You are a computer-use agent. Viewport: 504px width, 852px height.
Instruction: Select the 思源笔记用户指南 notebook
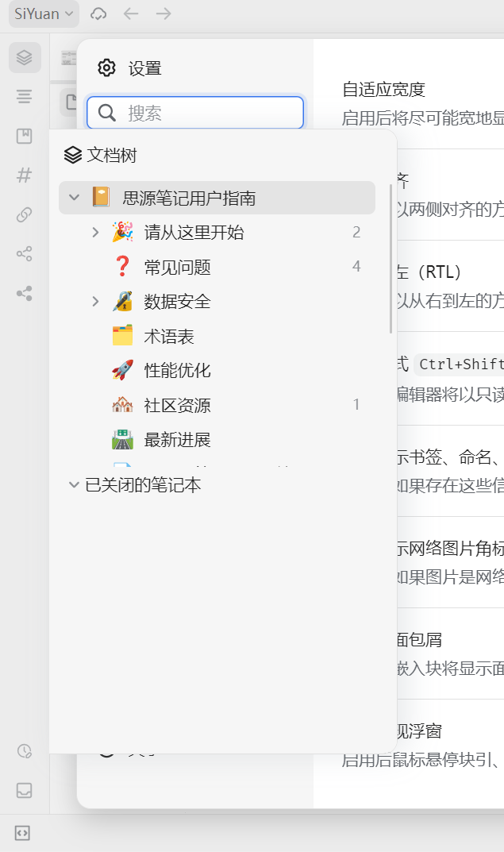217,198
